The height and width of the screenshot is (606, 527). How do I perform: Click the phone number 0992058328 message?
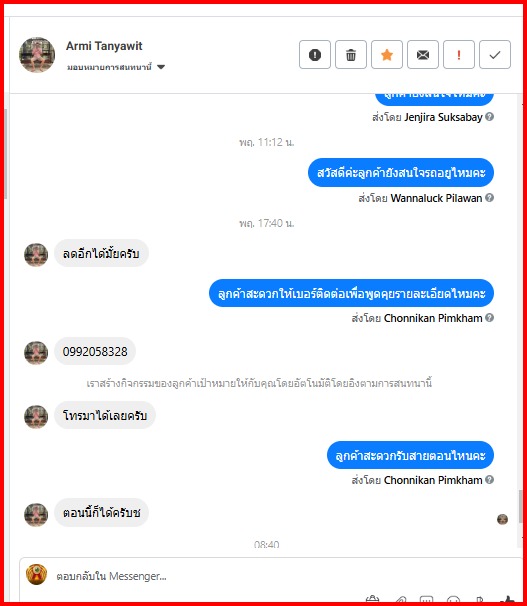click(x=95, y=351)
